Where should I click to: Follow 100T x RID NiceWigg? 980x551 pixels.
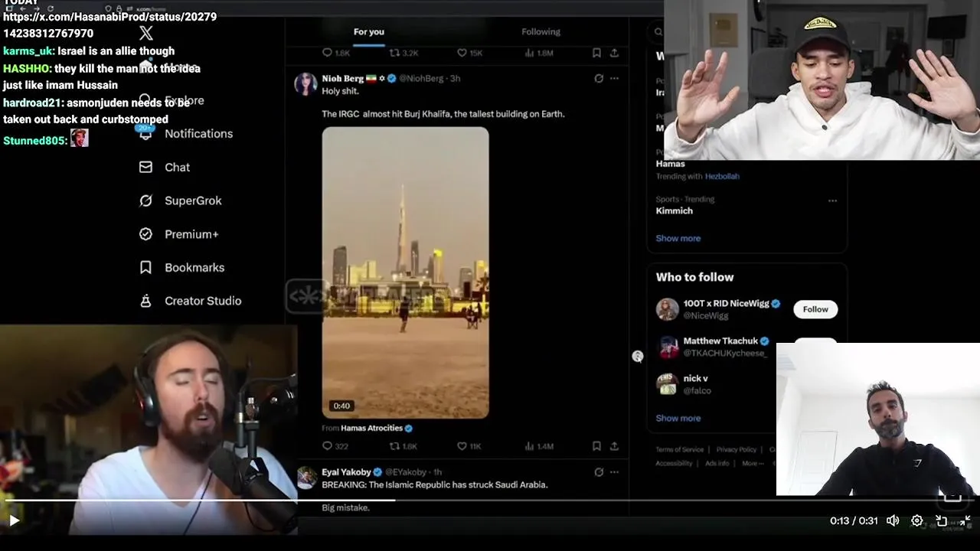coord(815,309)
